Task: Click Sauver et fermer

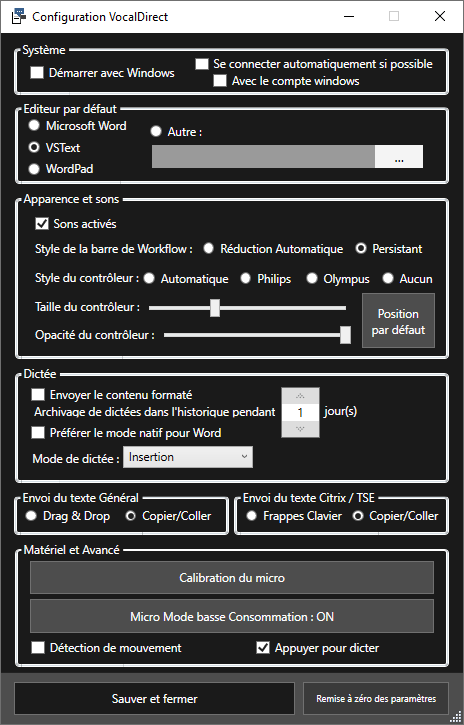Action: click(x=154, y=698)
